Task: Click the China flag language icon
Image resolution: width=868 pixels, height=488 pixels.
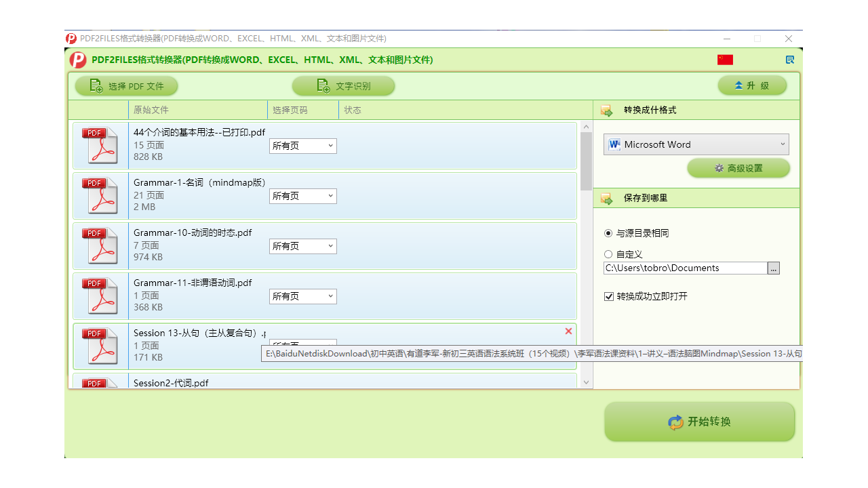Action: click(x=725, y=60)
